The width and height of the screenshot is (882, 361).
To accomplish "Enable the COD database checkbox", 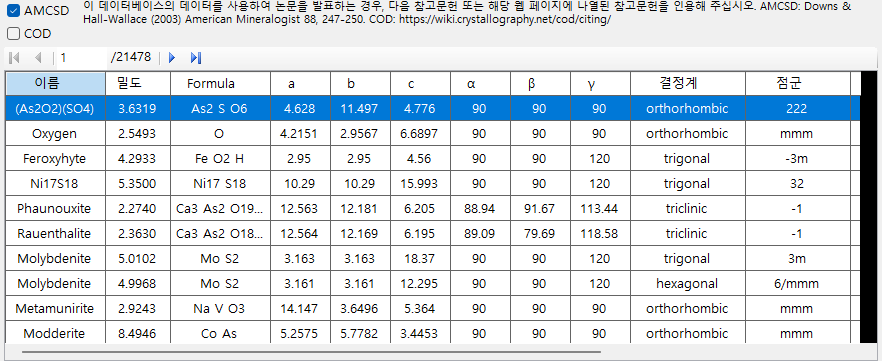I will tap(14, 34).
